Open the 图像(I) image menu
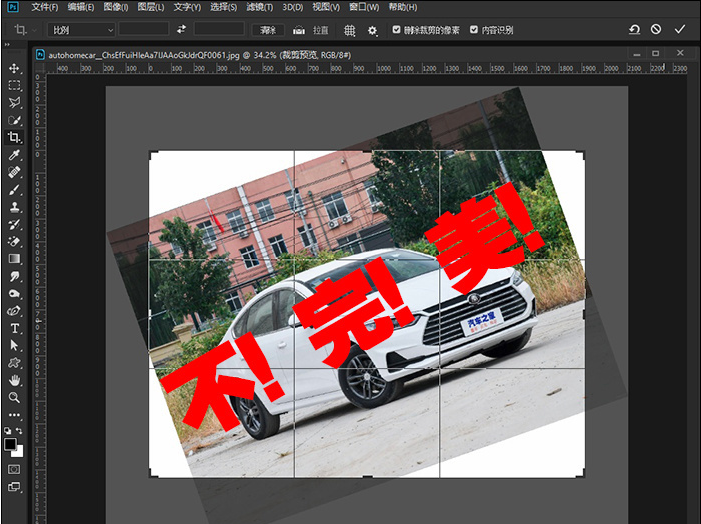The image size is (701, 524). 116,7
